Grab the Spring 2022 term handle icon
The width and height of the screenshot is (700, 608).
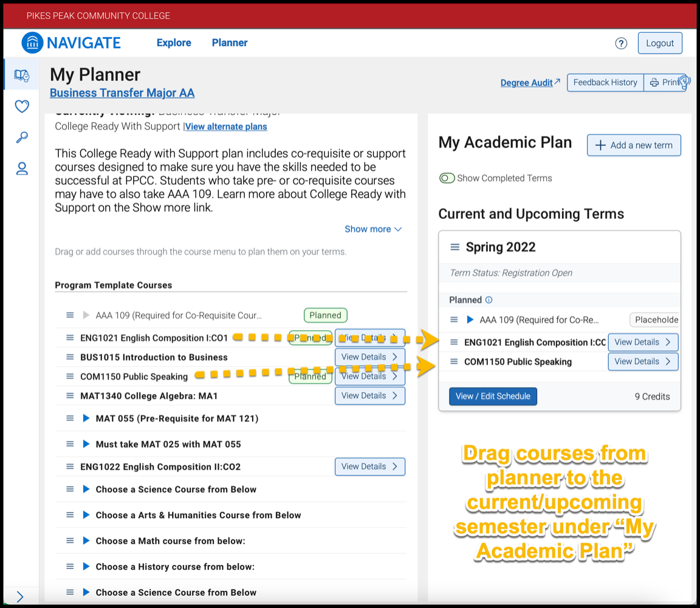[x=455, y=247]
